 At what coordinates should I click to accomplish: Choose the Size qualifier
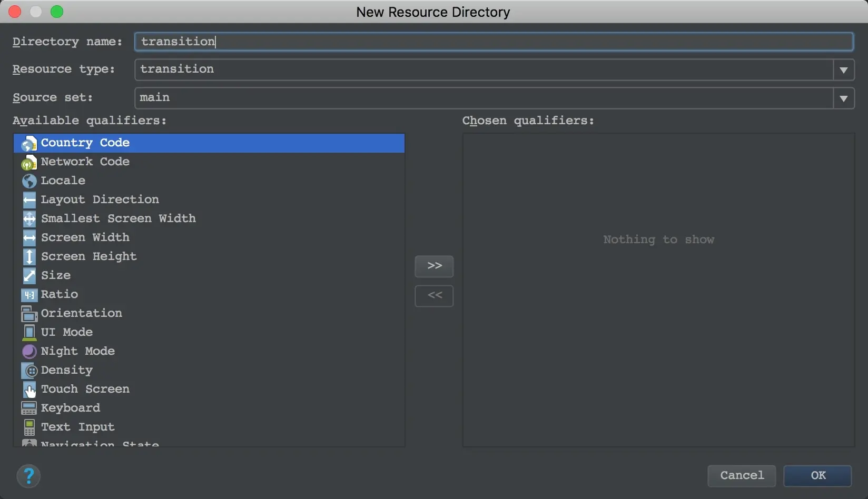[x=209, y=276]
